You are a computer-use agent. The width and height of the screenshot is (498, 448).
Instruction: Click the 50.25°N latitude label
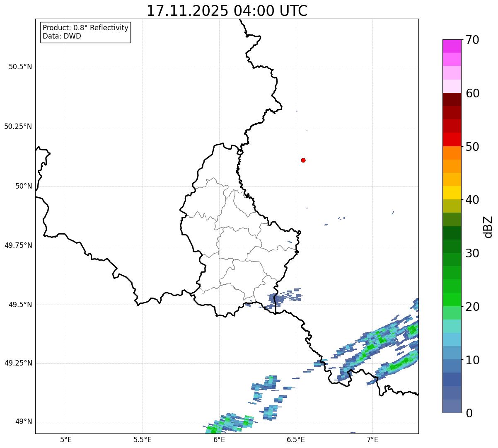pos(18,126)
